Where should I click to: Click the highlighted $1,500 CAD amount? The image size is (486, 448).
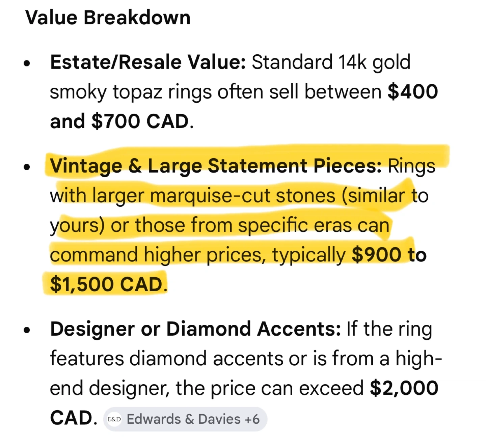click(x=107, y=284)
